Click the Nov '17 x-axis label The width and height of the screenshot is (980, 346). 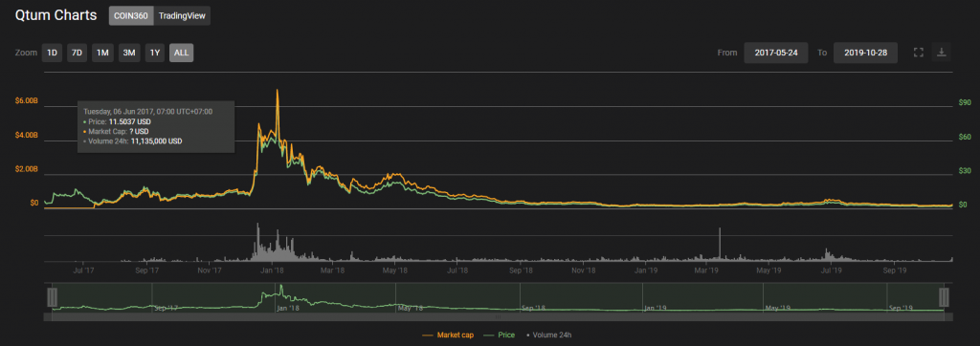210,270
